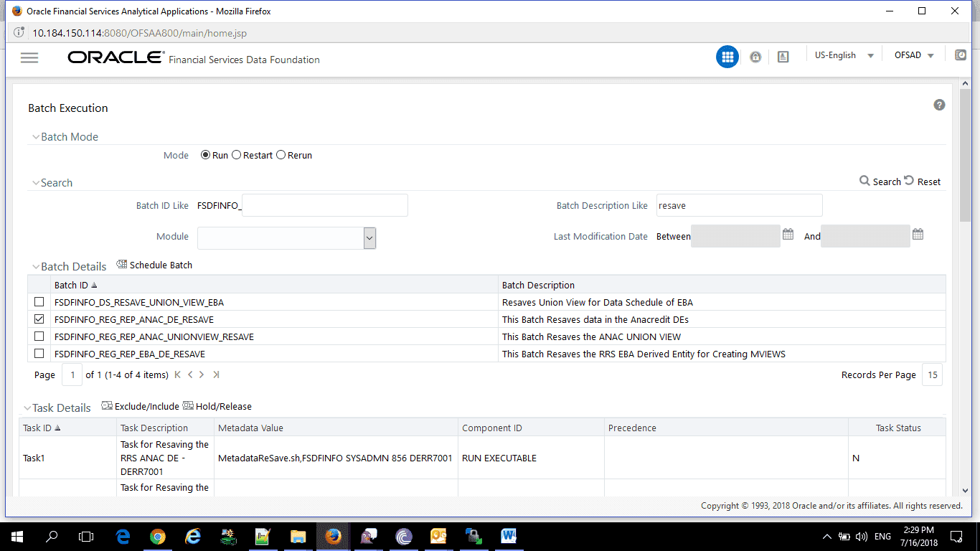Go to first page of batch list

coord(178,375)
